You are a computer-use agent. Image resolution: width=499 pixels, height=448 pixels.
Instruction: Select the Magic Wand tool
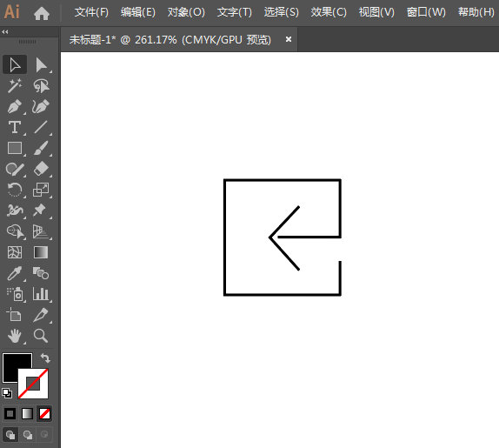(x=14, y=85)
